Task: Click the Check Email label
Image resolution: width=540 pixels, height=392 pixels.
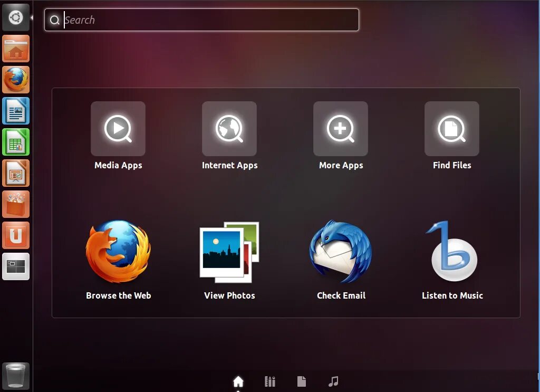Action: click(341, 295)
